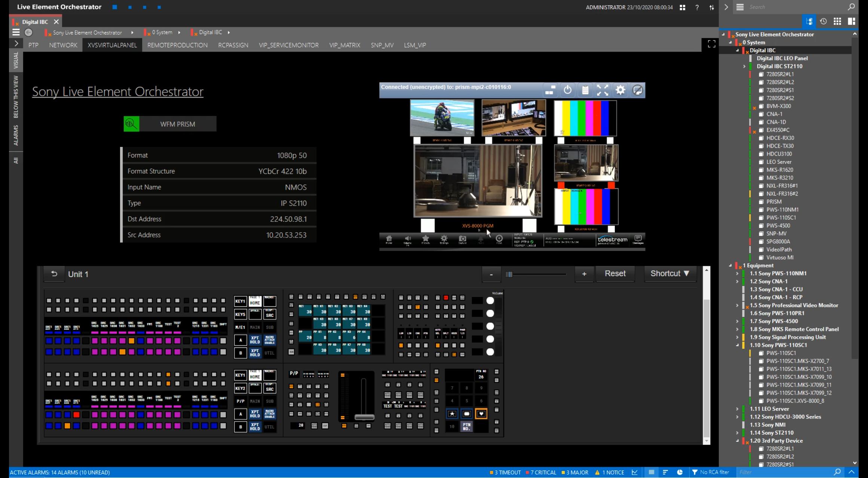
Task: Open the PRISM Messages icon
Action: (x=638, y=240)
